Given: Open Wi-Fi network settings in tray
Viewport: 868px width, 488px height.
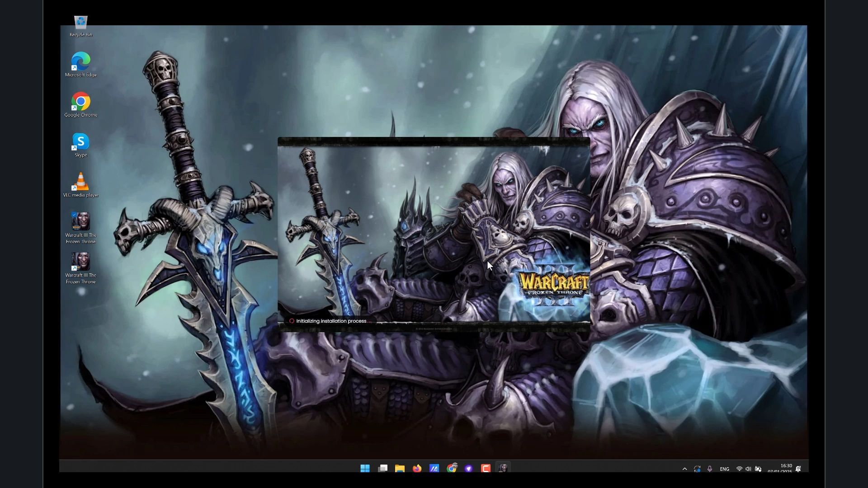Looking at the screenshot, I should pyautogui.click(x=739, y=469).
